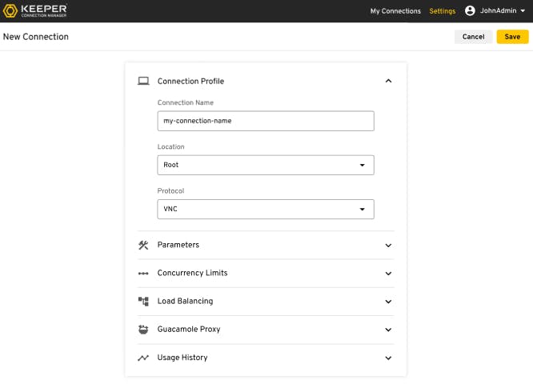533x392 pixels.
Task: Expand the Concurrency Limits chevron
Action: [x=388, y=274]
